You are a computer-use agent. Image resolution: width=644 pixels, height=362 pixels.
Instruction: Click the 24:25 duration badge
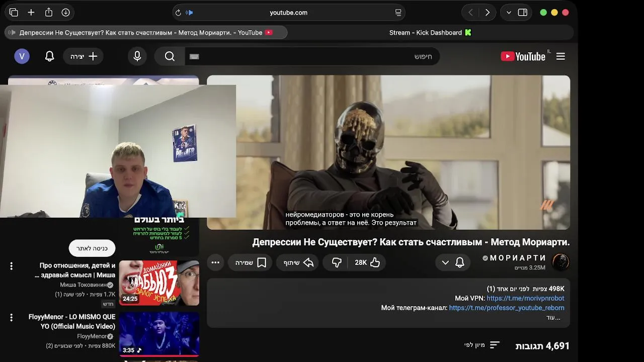(x=130, y=299)
